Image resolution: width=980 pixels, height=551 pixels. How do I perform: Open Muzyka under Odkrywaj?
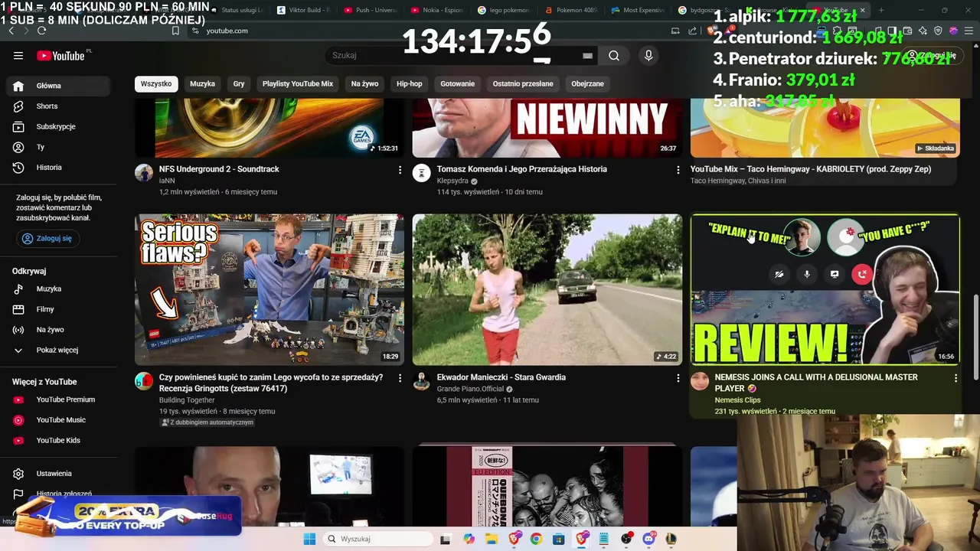tap(60, 289)
